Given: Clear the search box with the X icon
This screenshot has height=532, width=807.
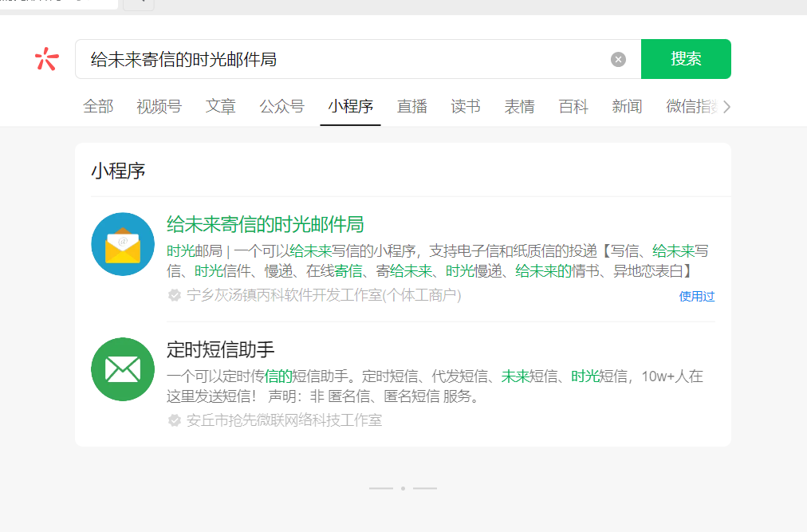Looking at the screenshot, I should click(618, 59).
